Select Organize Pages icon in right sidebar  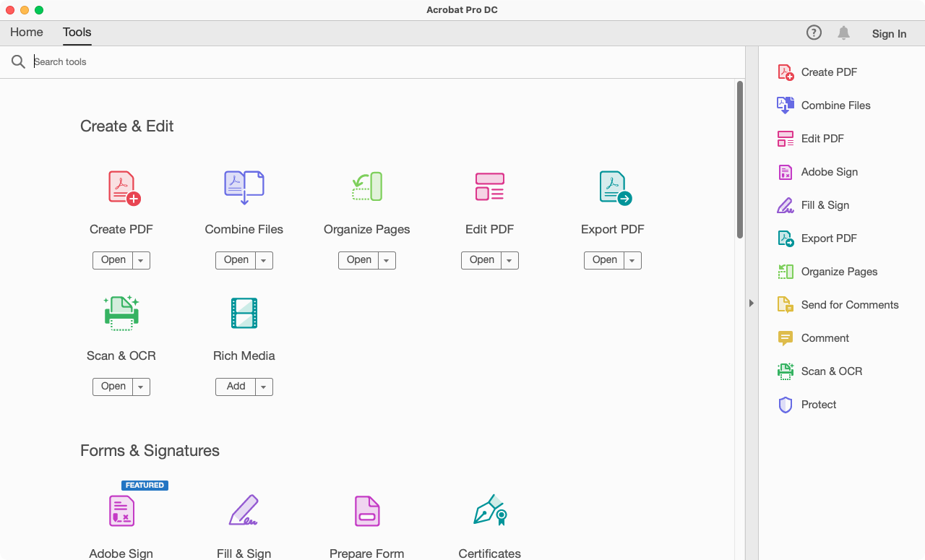[786, 272]
